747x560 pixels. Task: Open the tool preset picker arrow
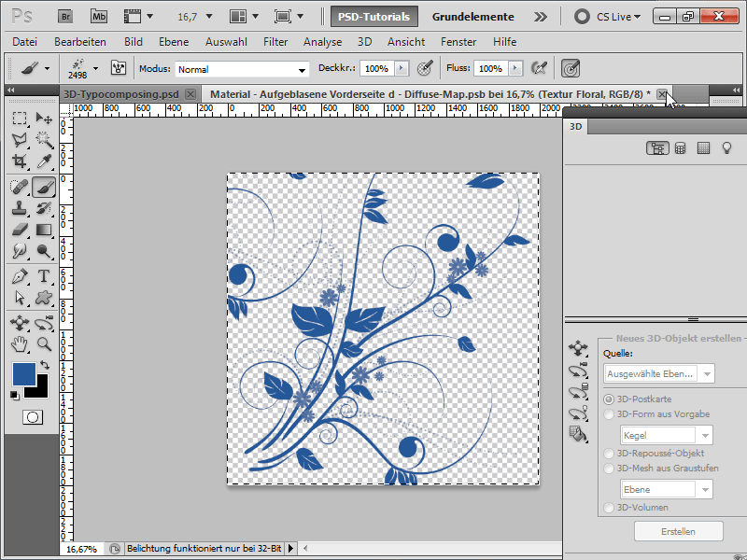tap(47, 68)
